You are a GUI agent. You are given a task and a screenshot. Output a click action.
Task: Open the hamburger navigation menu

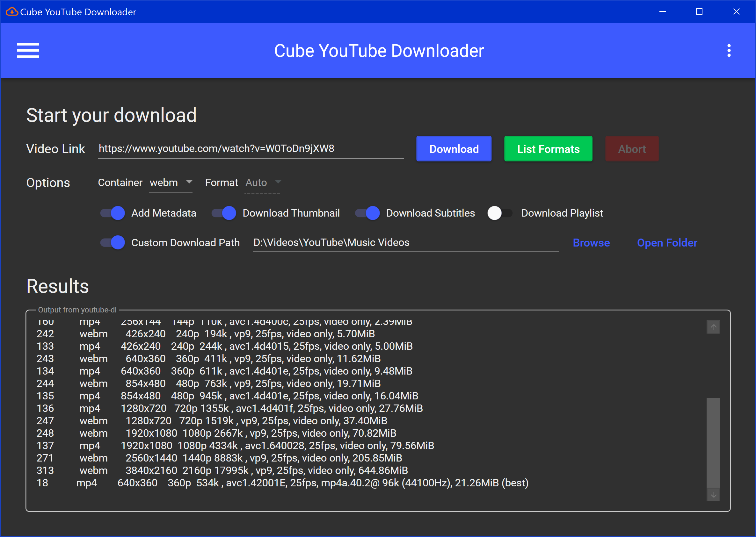28,51
